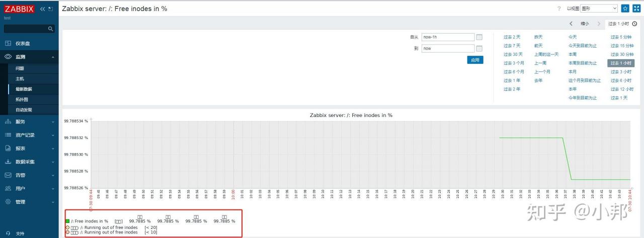The image size is (644, 238).
Task: Open the calendar picker for 到 field
Action: [479, 49]
